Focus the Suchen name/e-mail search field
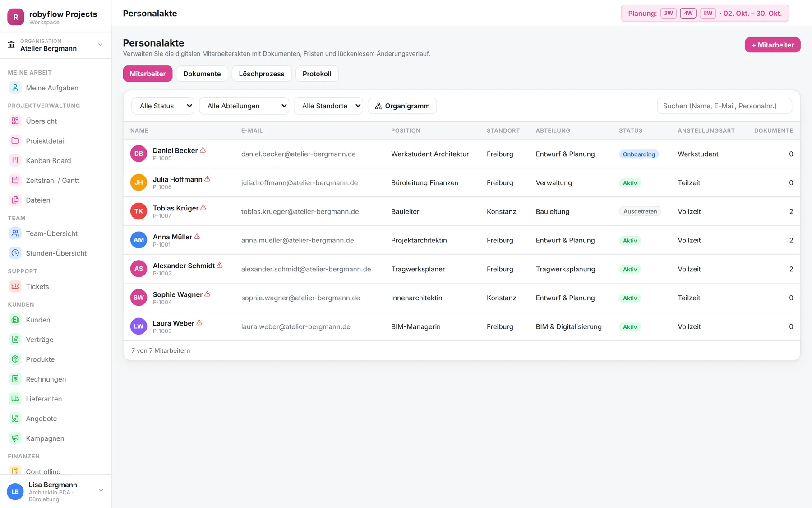 (x=724, y=106)
